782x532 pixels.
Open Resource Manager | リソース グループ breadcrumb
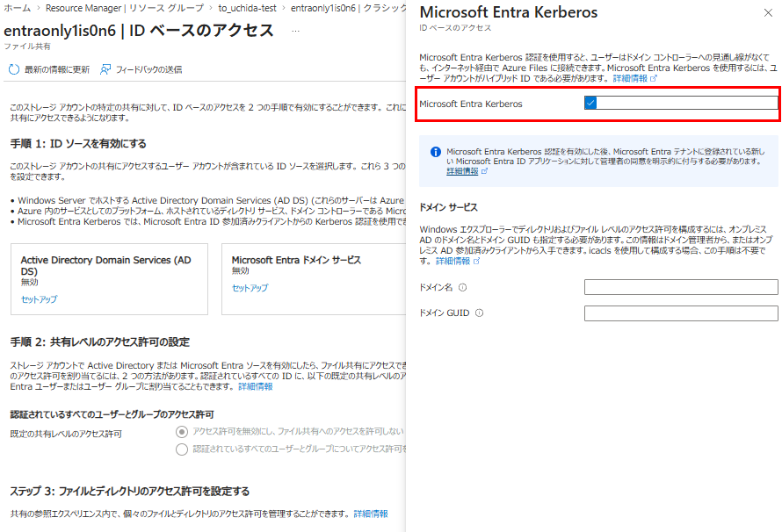click(125, 8)
